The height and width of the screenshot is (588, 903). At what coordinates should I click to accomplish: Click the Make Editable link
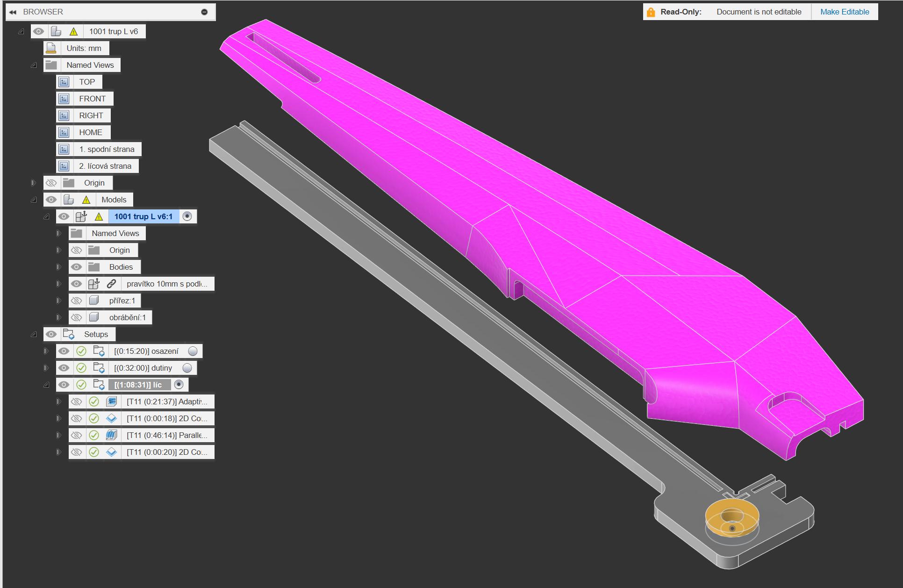[x=845, y=12]
